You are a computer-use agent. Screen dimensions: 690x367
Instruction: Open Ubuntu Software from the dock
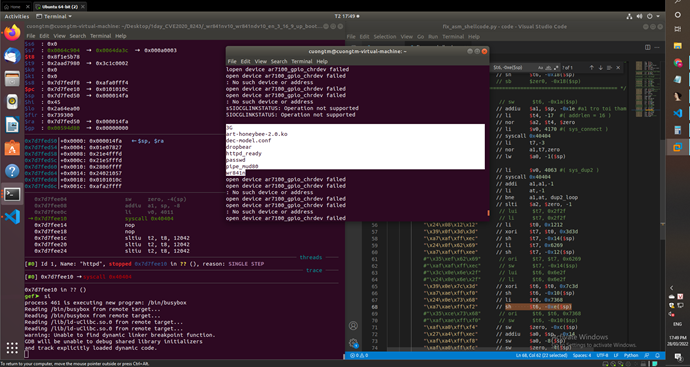12,147
